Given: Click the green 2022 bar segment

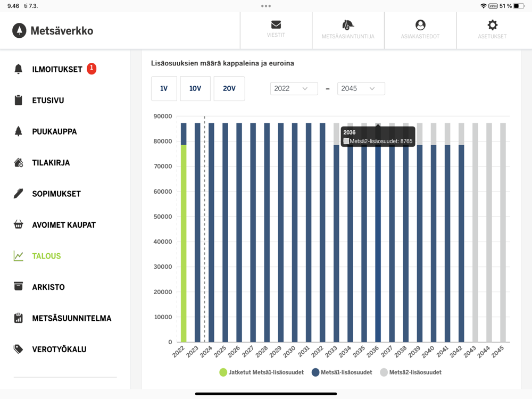Looking at the screenshot, I should click(x=184, y=243).
